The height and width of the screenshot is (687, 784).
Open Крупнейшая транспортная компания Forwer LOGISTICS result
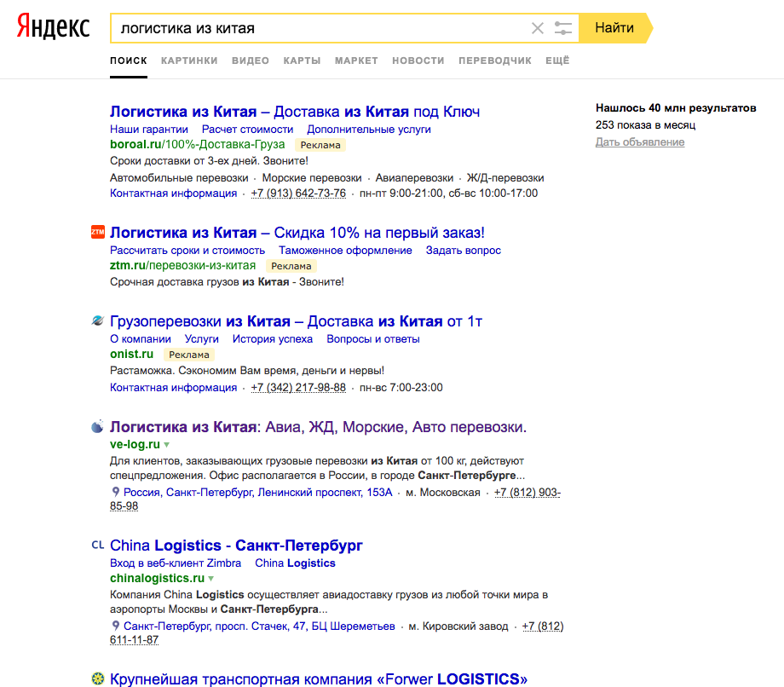[319, 679]
